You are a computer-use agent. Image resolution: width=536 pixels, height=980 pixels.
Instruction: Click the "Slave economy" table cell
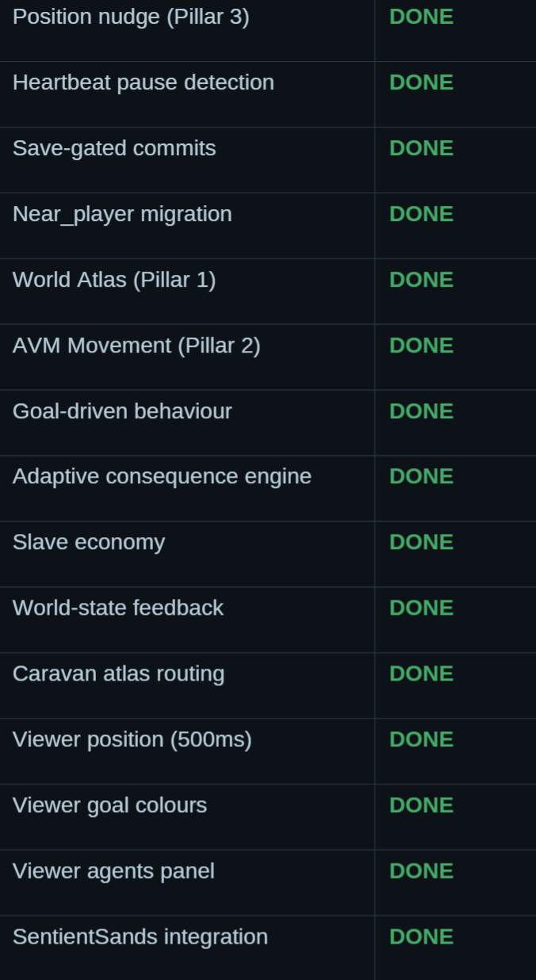click(x=89, y=542)
